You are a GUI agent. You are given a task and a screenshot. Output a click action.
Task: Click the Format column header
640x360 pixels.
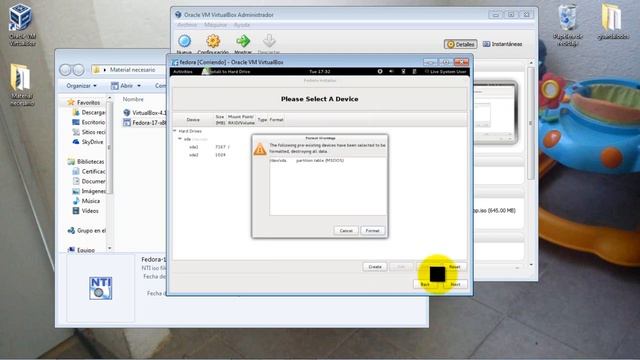click(276, 120)
